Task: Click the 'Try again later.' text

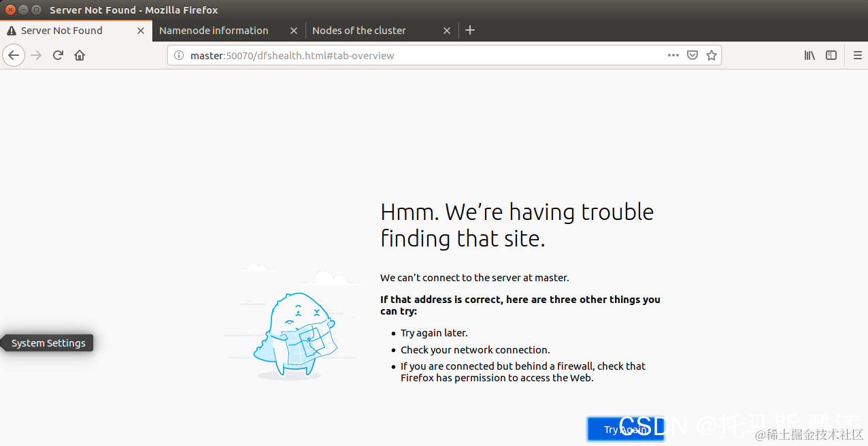Action: pyautogui.click(x=434, y=333)
